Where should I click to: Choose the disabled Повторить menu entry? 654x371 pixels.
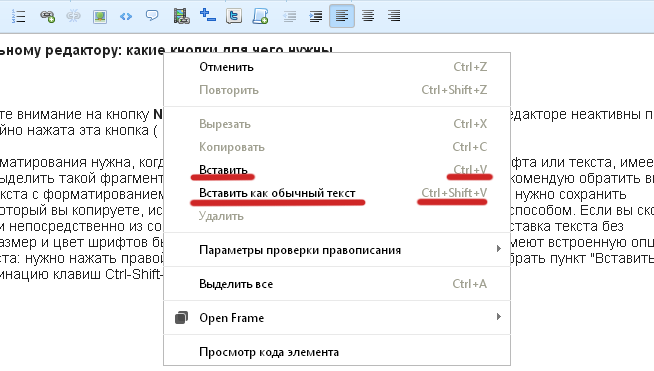[x=337, y=90]
